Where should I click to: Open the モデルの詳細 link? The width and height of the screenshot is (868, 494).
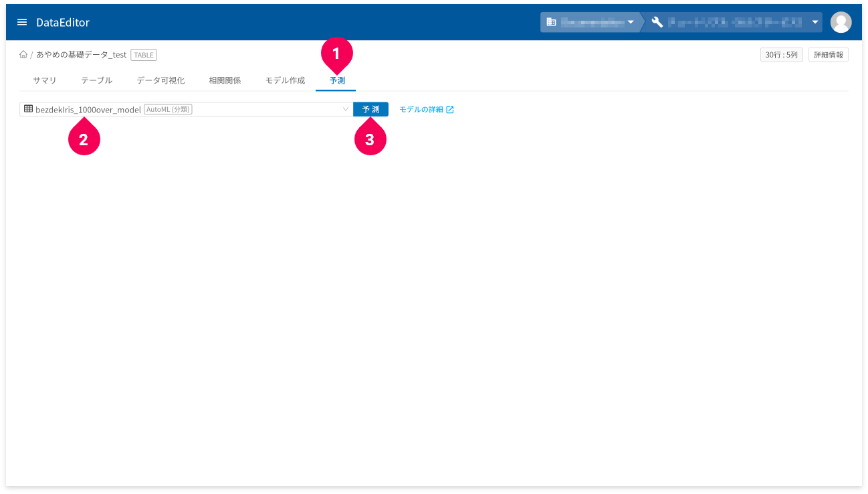[x=421, y=110]
